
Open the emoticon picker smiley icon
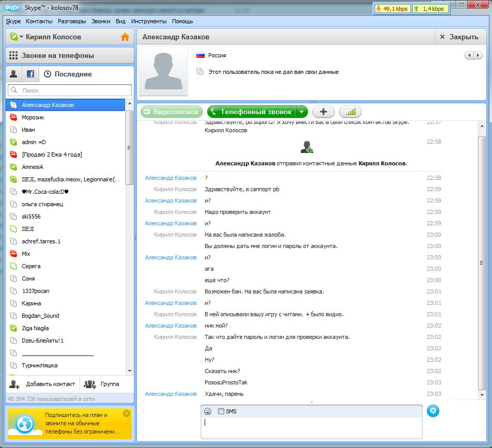click(208, 411)
